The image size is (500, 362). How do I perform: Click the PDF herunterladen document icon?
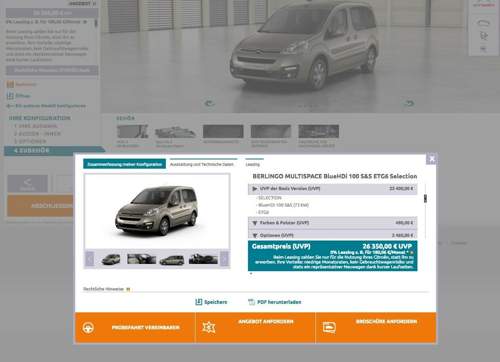(x=251, y=302)
